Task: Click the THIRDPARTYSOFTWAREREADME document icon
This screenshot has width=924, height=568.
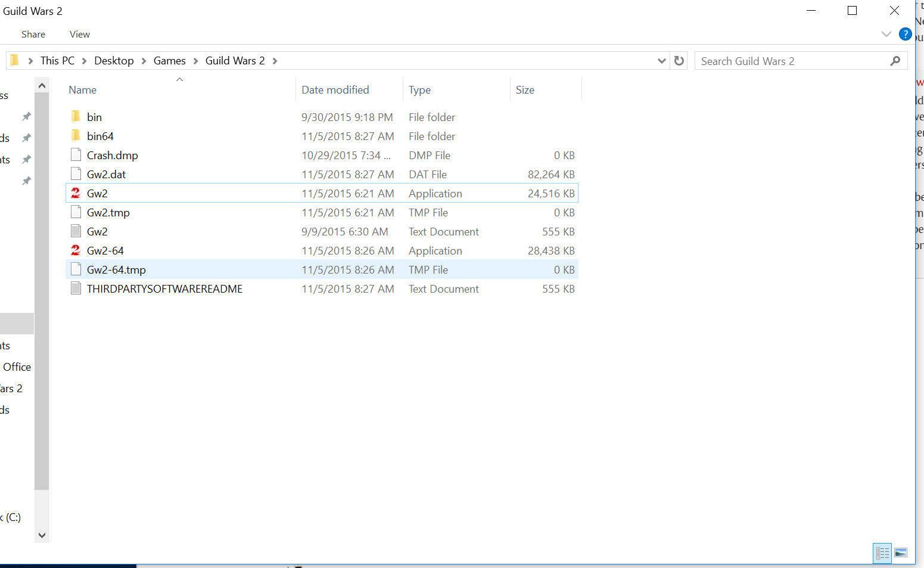Action: pyautogui.click(x=76, y=288)
